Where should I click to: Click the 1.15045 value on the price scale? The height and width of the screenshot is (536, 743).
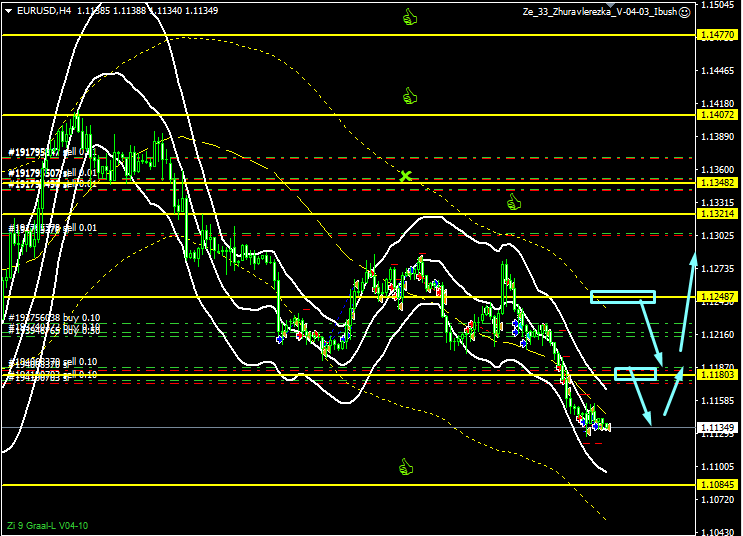click(x=717, y=5)
